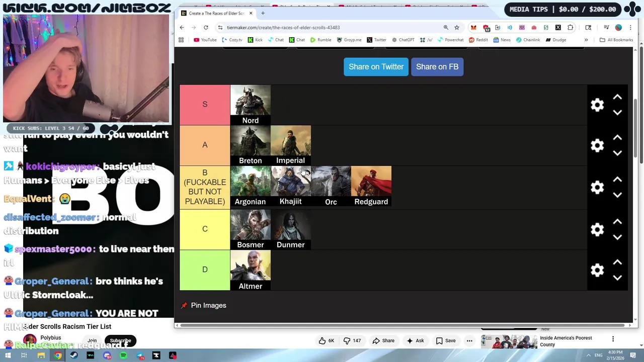The width and height of the screenshot is (644, 362).
Task: Select the Altmer race image
Action: click(x=250, y=270)
